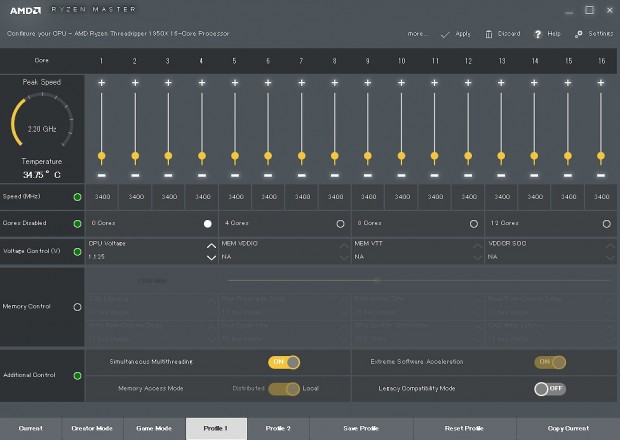Decrease core 16 speed with minus icon

(x=601, y=175)
